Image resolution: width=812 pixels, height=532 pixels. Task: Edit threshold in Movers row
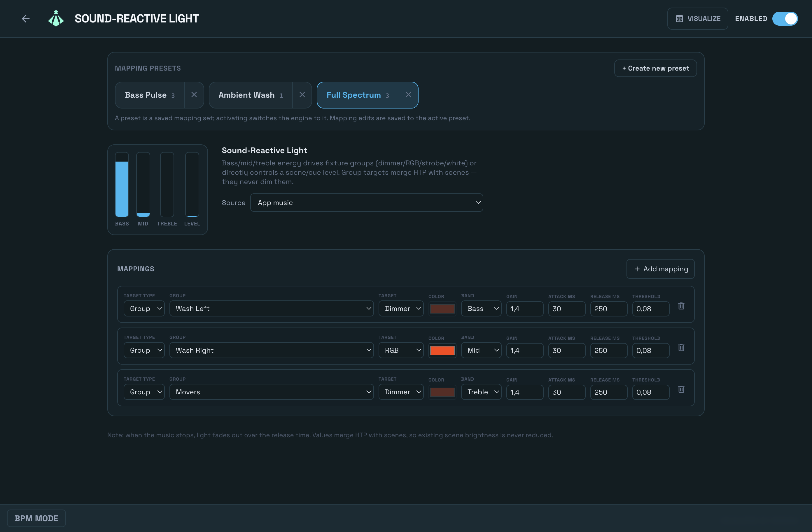point(650,392)
